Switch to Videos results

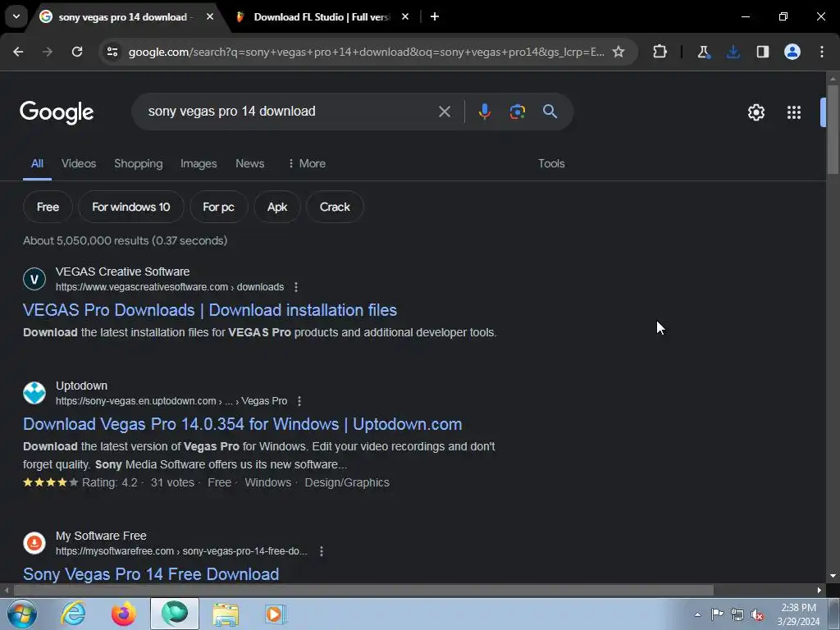point(79,163)
